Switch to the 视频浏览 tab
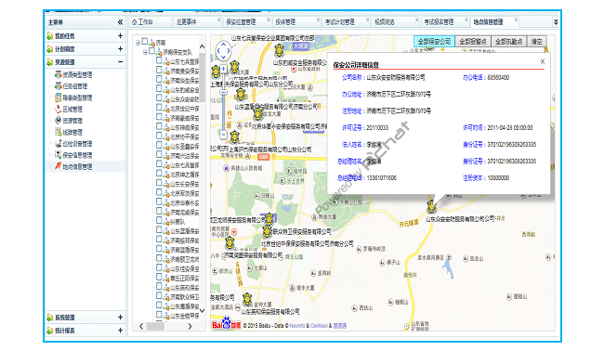 point(385,22)
